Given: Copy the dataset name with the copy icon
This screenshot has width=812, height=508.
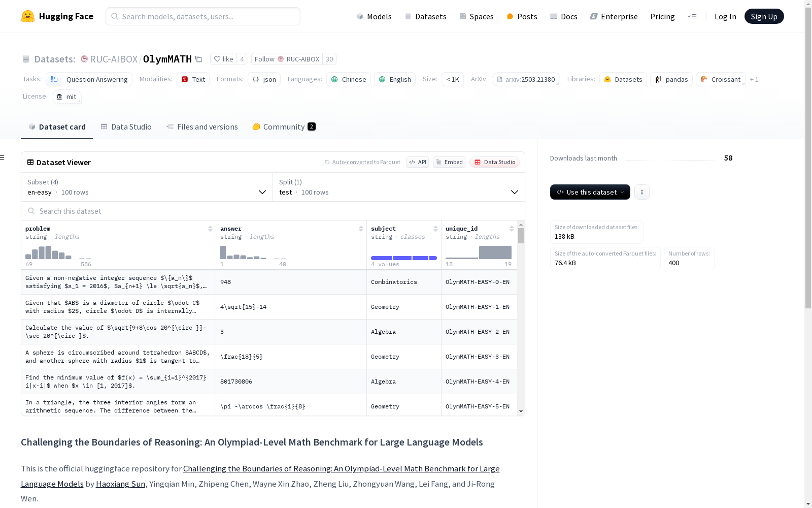Looking at the screenshot, I should [x=199, y=59].
